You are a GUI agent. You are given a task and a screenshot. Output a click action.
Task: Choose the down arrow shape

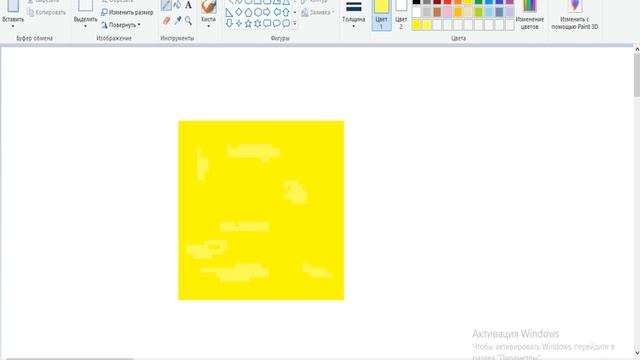tap(229, 23)
